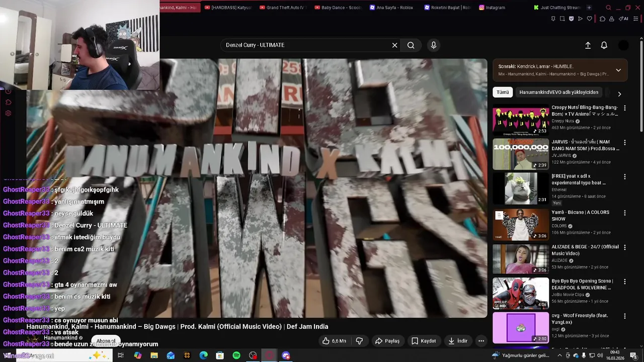Open more actions menu under video
Viewport: 644px width, 362px height.
(x=481, y=341)
